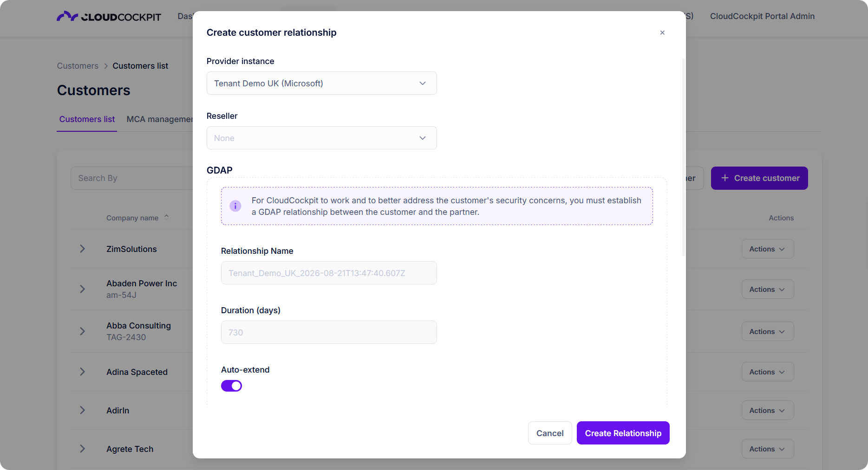Click the Create Relationship button
This screenshot has height=470, width=868.
pyautogui.click(x=623, y=433)
